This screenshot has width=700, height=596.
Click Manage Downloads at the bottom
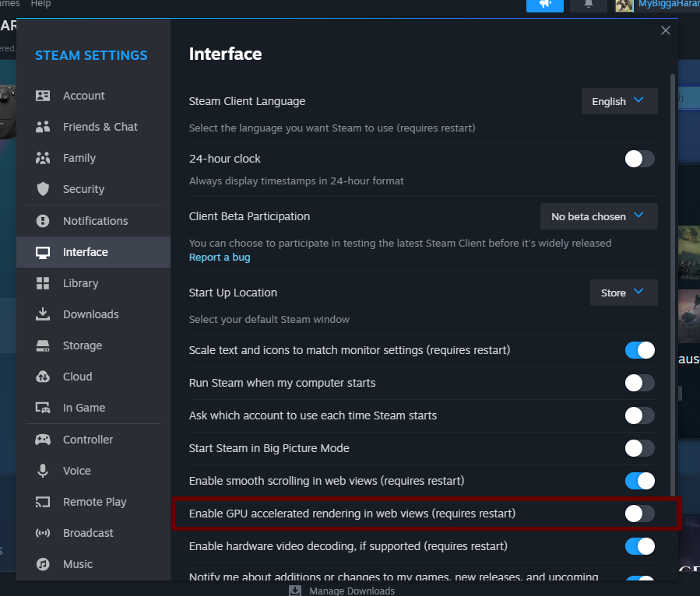pyautogui.click(x=351, y=591)
